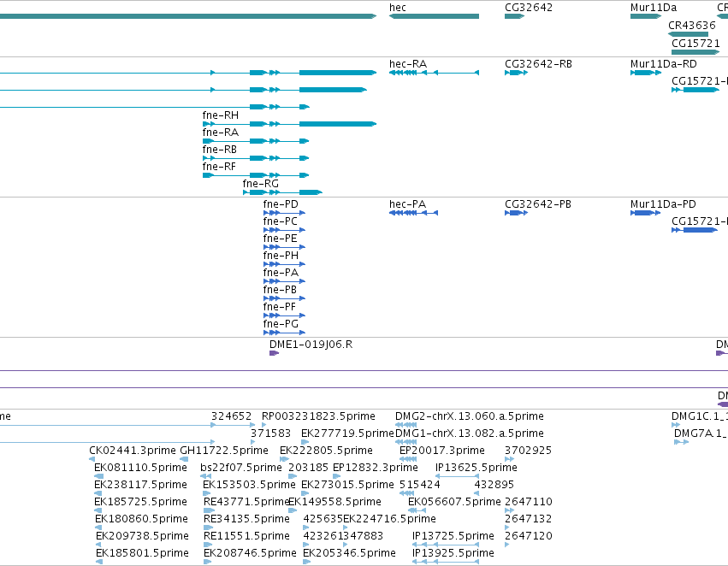Click the hec-PA protein feature
The image size is (728, 566).
coord(413,213)
